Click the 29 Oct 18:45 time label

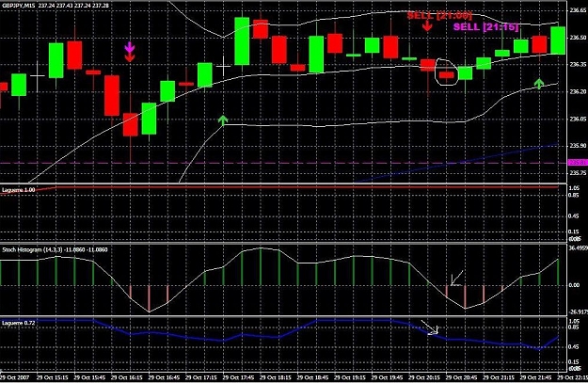click(x=312, y=377)
